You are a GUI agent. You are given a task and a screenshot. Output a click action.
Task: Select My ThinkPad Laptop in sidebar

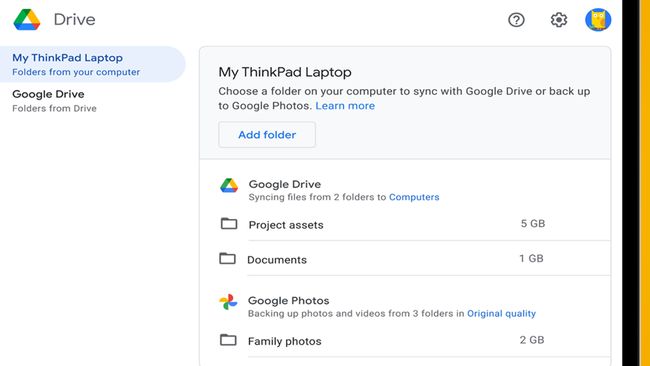(92, 64)
